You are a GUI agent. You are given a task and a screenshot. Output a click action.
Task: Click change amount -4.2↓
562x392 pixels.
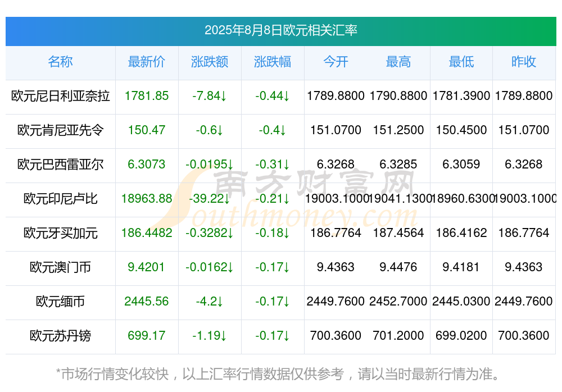click(x=209, y=302)
